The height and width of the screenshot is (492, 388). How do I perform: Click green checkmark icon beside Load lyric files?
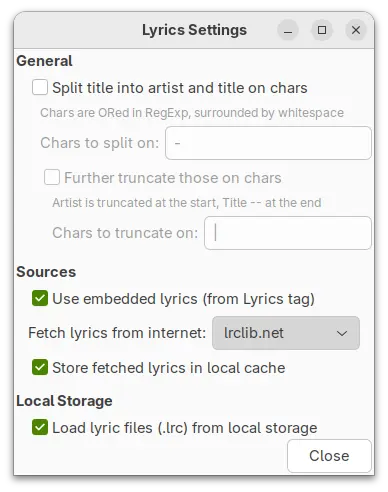[40, 427]
